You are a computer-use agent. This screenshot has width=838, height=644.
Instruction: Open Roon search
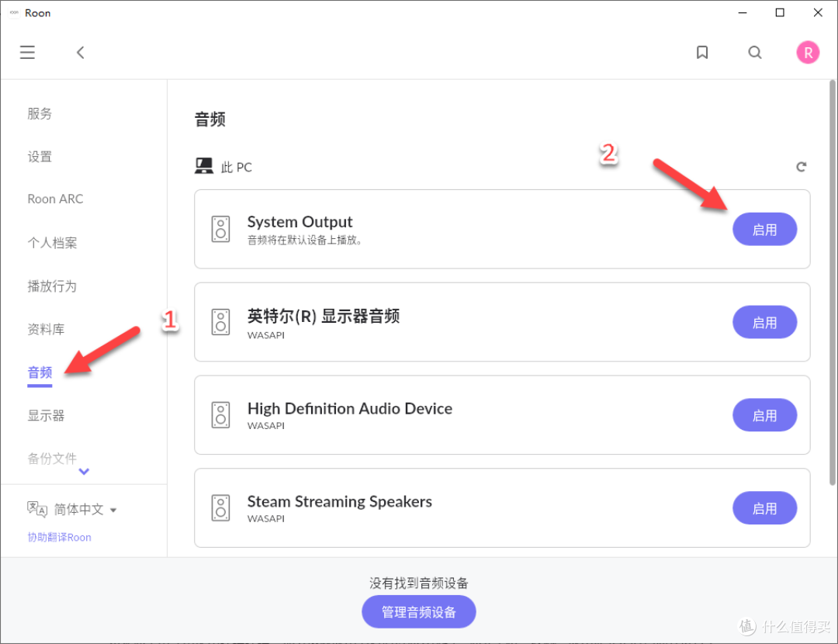coord(755,52)
